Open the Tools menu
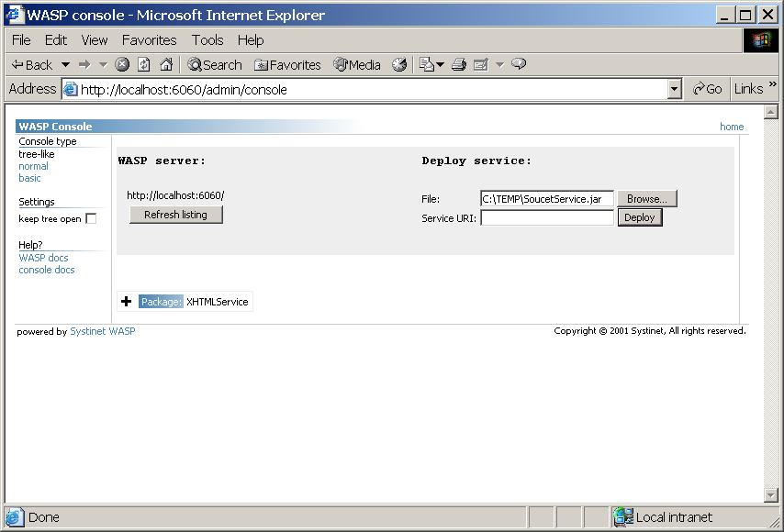The height and width of the screenshot is (532, 784). point(207,40)
